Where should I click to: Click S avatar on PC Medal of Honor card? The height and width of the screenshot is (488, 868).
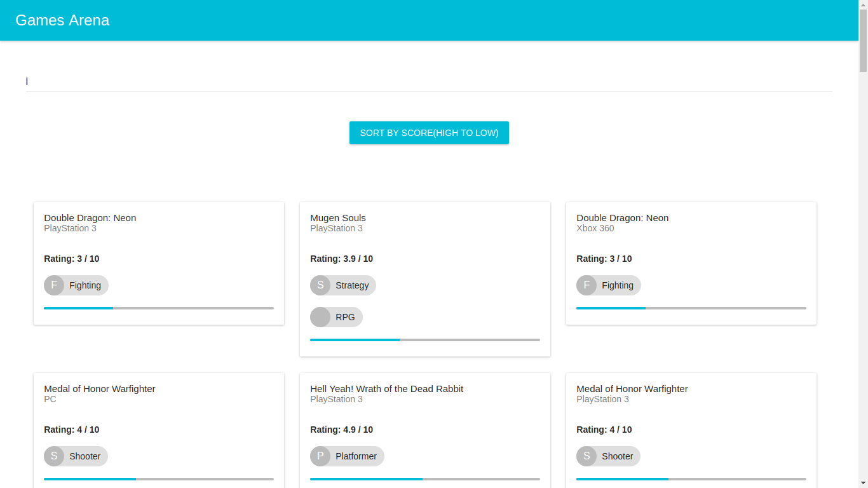pyautogui.click(x=54, y=456)
